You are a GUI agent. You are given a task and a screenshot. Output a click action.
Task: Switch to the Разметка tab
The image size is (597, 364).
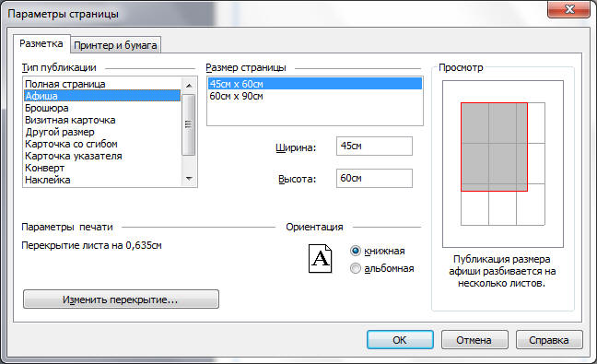41,44
